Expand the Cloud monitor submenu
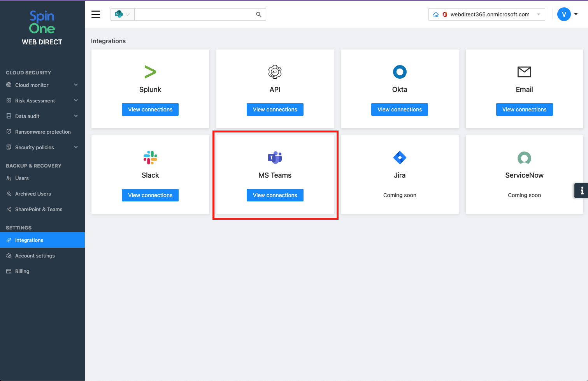The width and height of the screenshot is (588, 381). point(76,85)
